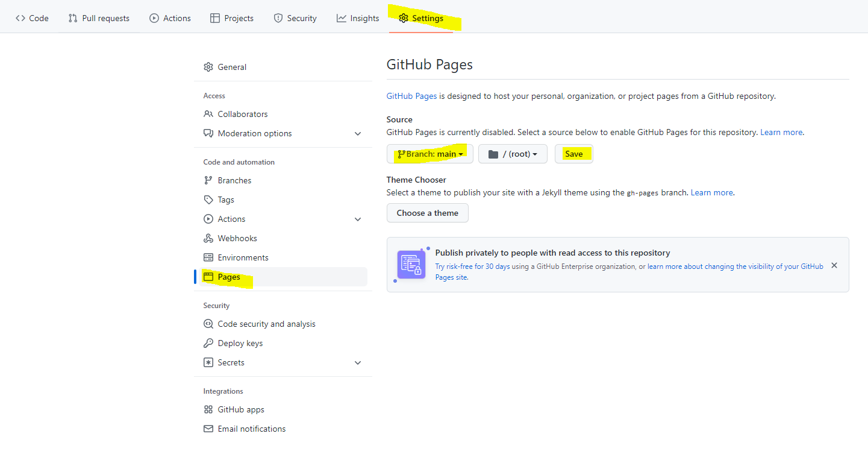Open the Code tab

pos(32,18)
